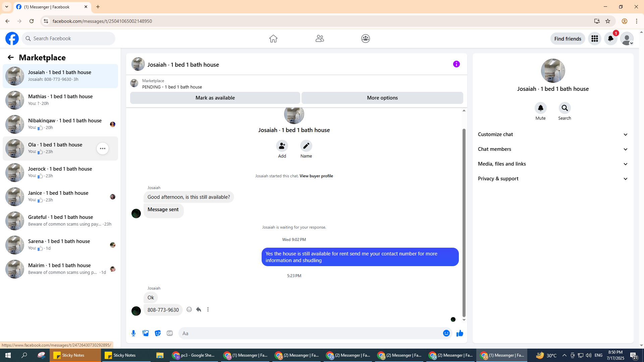Open Windows notification center
The height and width of the screenshot is (362, 644).
pos(634,355)
